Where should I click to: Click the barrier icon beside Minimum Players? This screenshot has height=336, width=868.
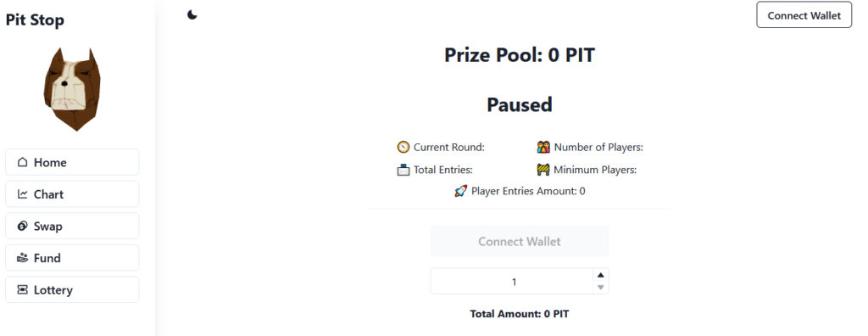543,170
